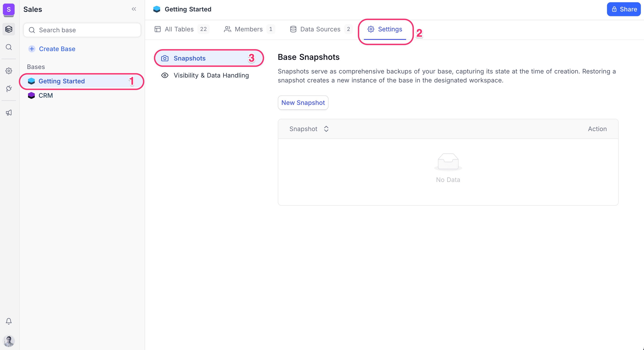The image size is (644, 350).
Task: Go to the Data Sources tab
Action: pos(320,29)
